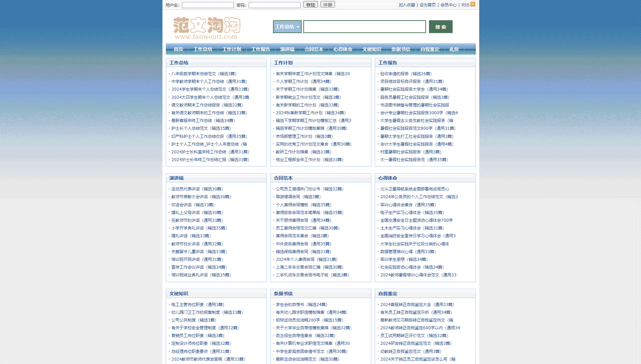641x364 pixels.
Task: Open 数据管理培训心得 article
Action: (408, 252)
